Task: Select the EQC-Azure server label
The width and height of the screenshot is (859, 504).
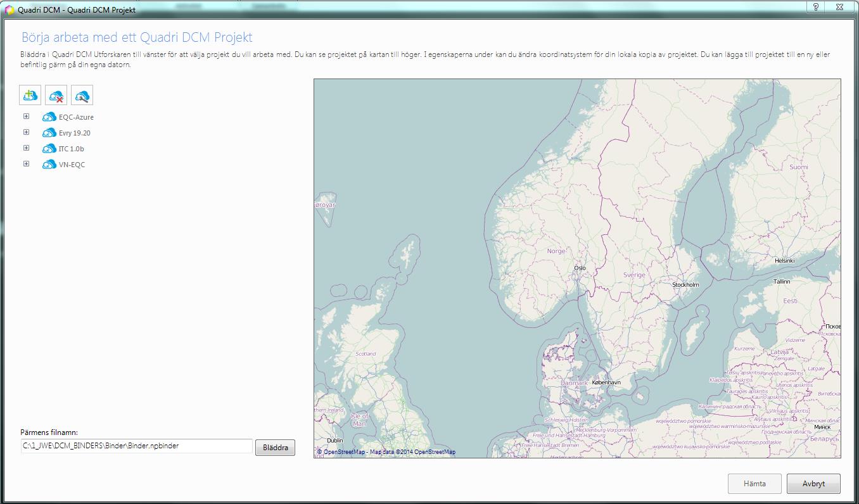Action: pos(76,117)
